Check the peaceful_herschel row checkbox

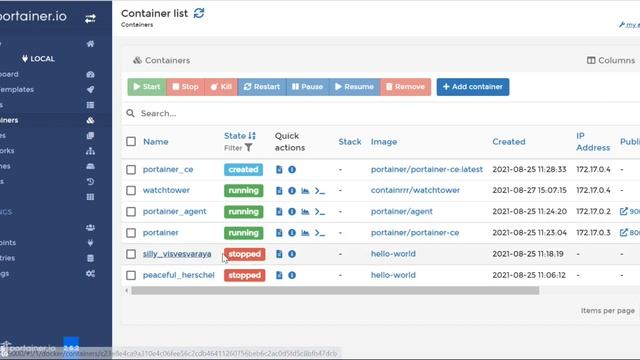coord(131,275)
